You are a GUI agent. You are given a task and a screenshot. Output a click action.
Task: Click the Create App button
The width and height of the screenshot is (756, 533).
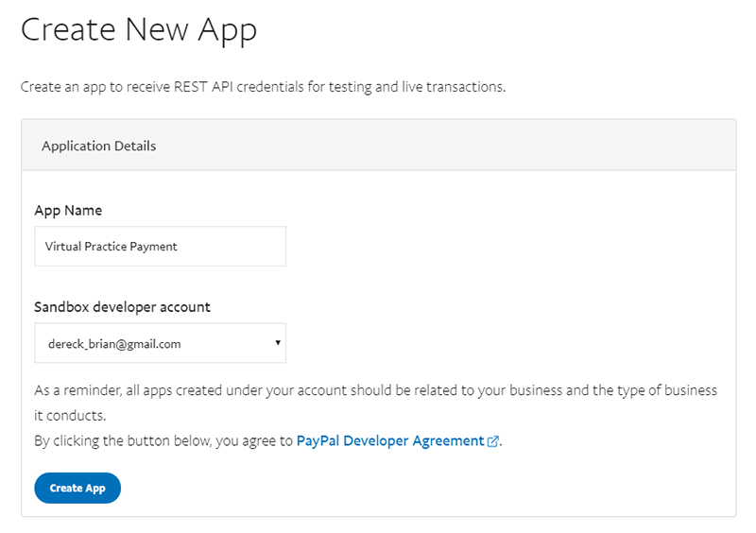[x=77, y=489]
